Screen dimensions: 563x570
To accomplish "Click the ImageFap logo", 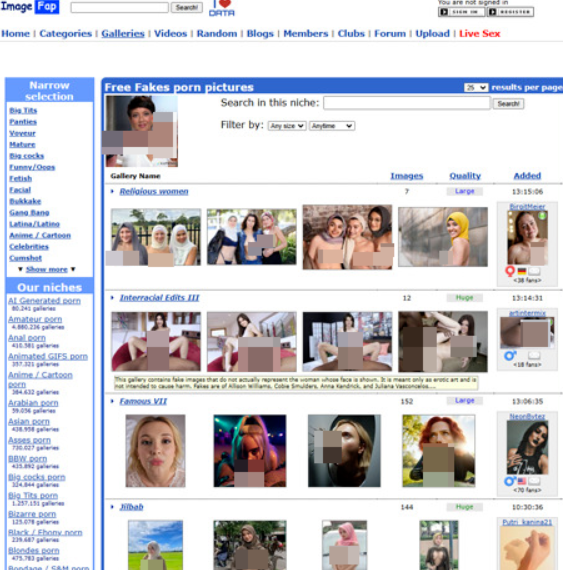I will tap(30, 7).
